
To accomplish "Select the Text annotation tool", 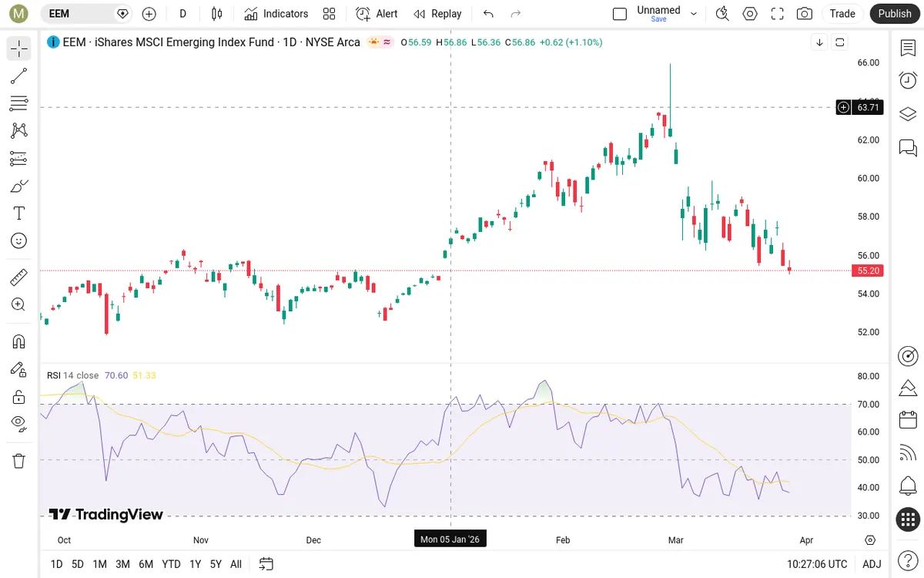I will (19, 213).
